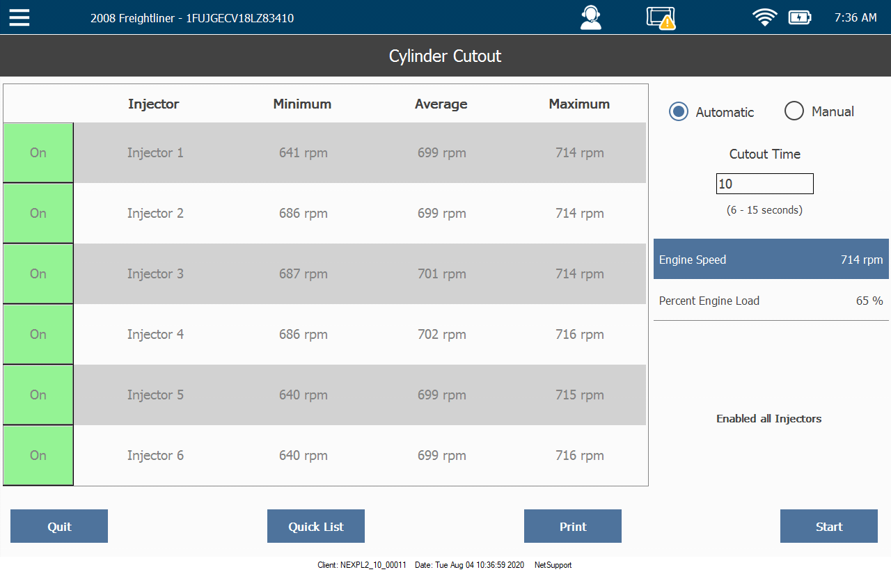Open the hamburger menu

click(x=19, y=17)
